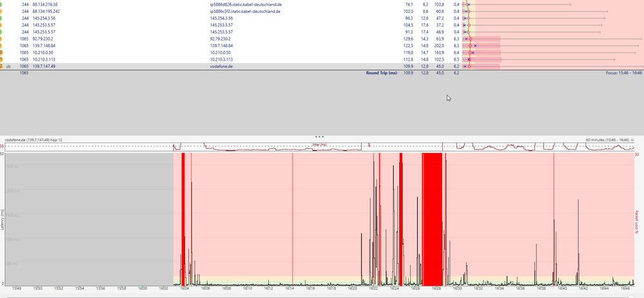Select the 92.79.230.2 IP address in the IP column

click(x=43, y=39)
